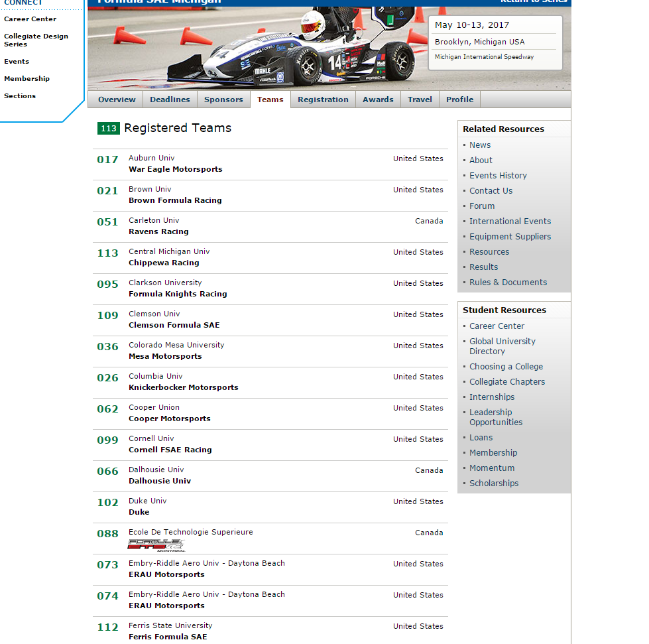Screen dimensions: 649x644
Task: Open the Internships link
Action: [492, 397]
